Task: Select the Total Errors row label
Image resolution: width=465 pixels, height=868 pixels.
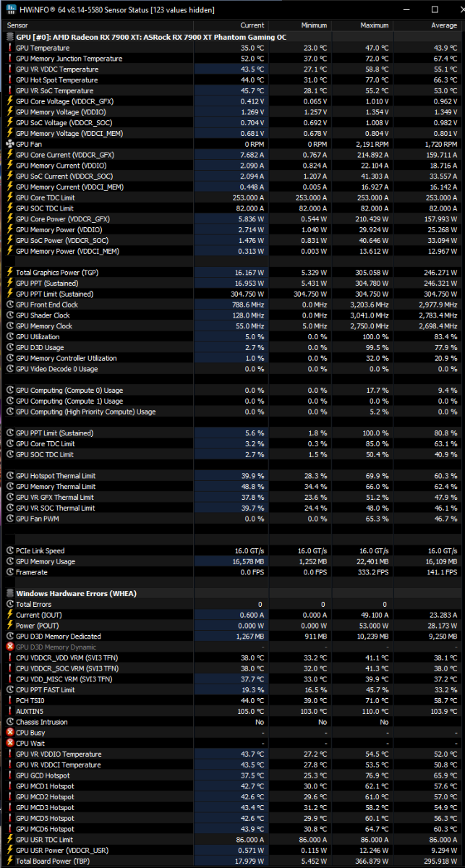Action: pos(33,604)
